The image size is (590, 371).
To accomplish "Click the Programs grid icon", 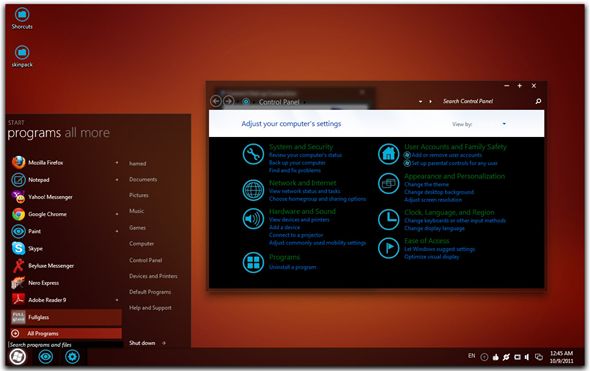I will pos(253,262).
